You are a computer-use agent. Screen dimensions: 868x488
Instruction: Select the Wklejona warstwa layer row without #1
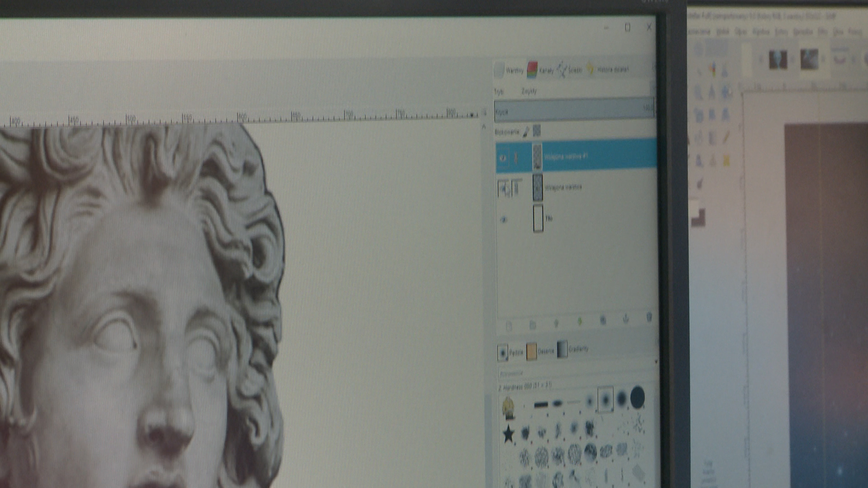coord(576,188)
